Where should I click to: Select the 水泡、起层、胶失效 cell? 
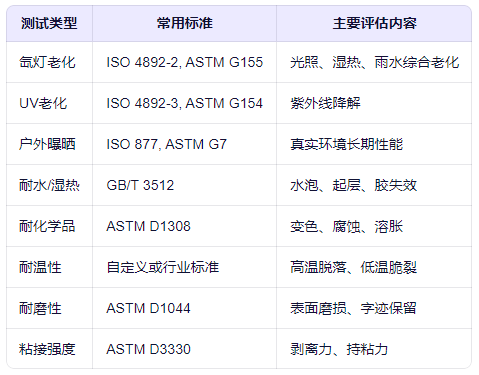(x=374, y=185)
